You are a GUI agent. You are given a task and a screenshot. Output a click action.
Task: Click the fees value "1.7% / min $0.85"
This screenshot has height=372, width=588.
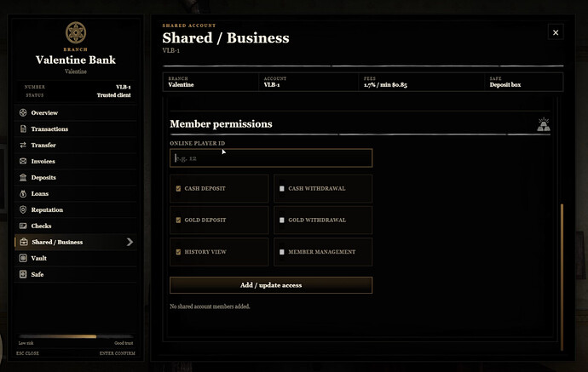(385, 84)
